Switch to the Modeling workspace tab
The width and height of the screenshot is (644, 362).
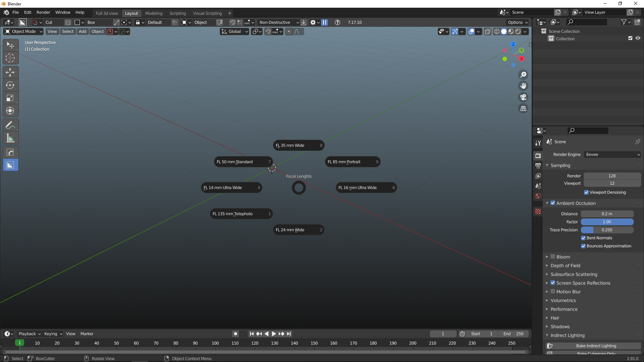coord(154,13)
